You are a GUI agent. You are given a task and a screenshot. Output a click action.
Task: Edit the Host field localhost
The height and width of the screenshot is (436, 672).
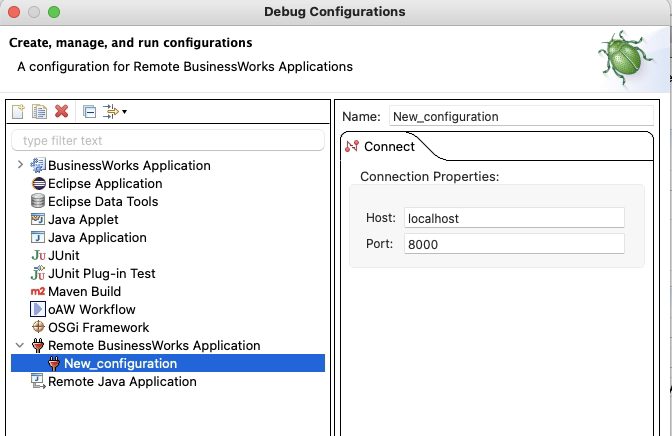[x=514, y=218]
